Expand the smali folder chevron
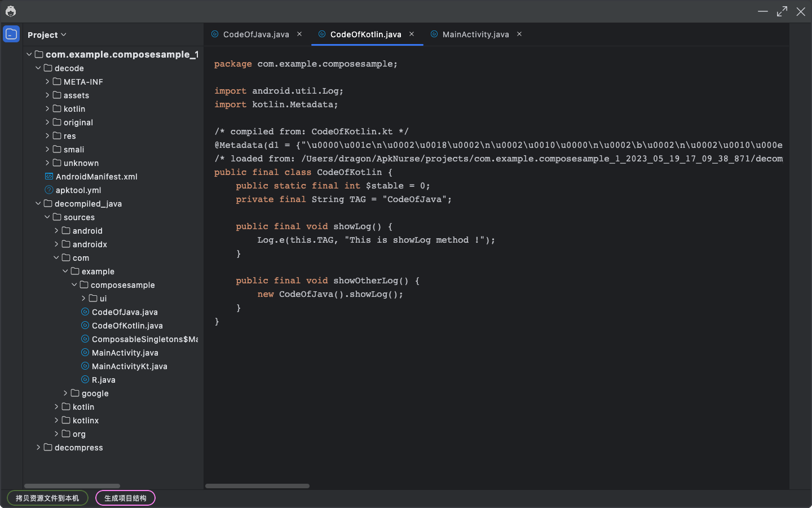The height and width of the screenshot is (508, 812). pyautogui.click(x=47, y=149)
